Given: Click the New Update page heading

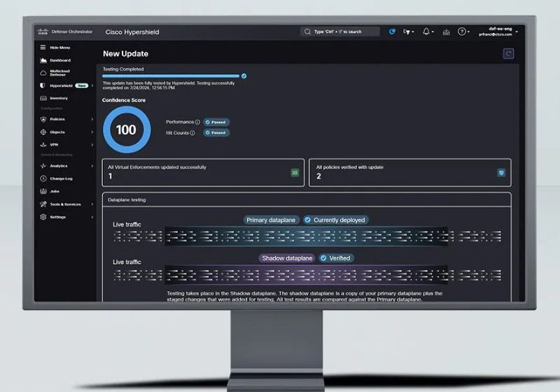Looking at the screenshot, I should pos(125,54).
